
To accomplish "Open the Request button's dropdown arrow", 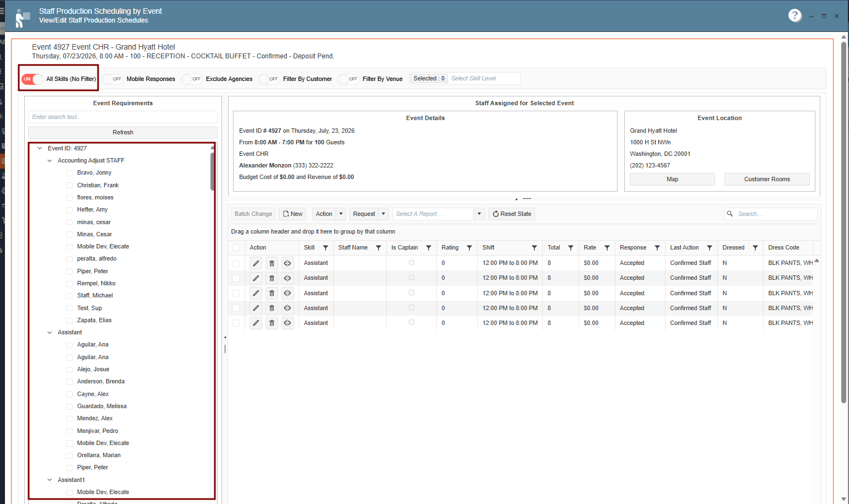I will point(383,214).
